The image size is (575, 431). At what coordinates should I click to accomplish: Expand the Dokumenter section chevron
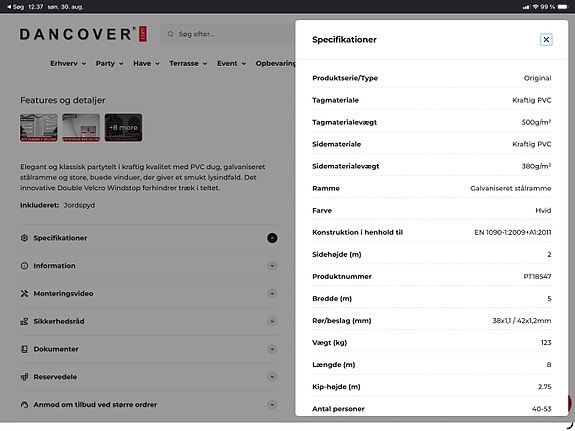pyautogui.click(x=272, y=349)
